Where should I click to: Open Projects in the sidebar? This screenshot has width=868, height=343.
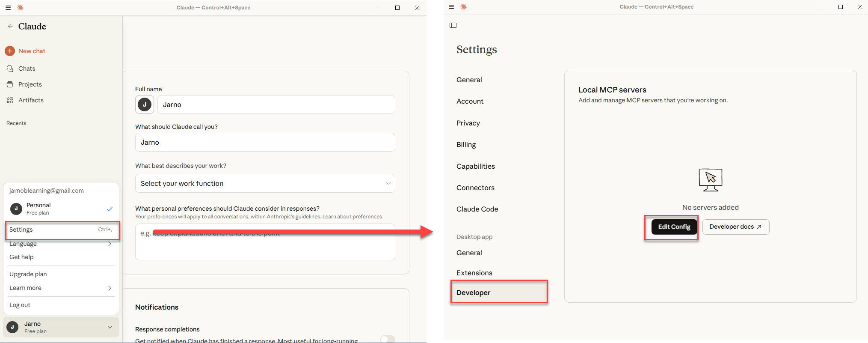click(x=30, y=84)
